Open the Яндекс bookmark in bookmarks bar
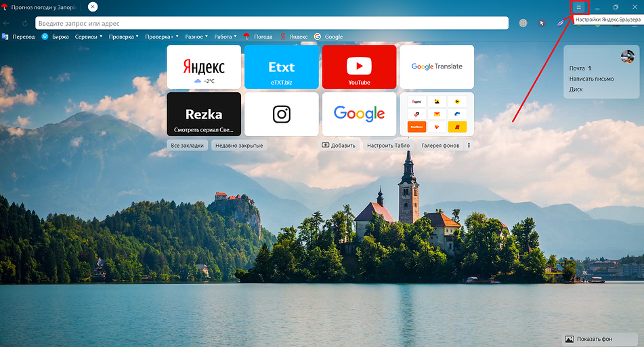This screenshot has height=347, width=644. click(x=294, y=37)
